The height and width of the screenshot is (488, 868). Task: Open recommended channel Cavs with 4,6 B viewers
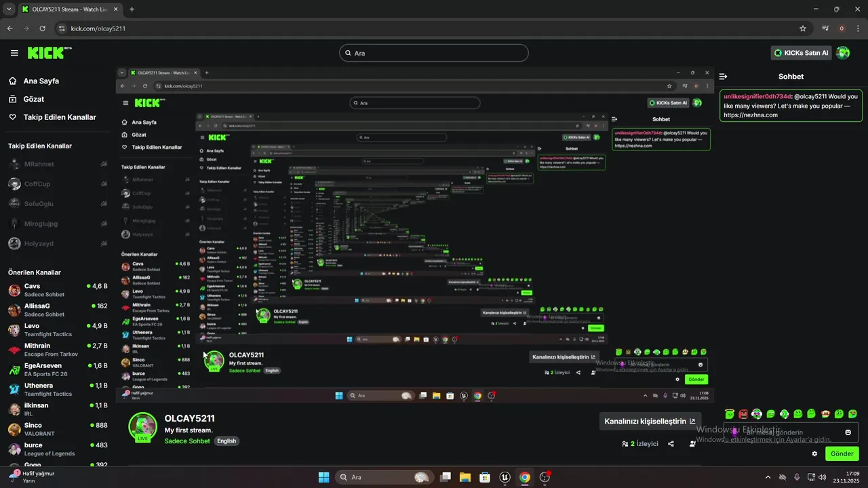[x=58, y=290]
